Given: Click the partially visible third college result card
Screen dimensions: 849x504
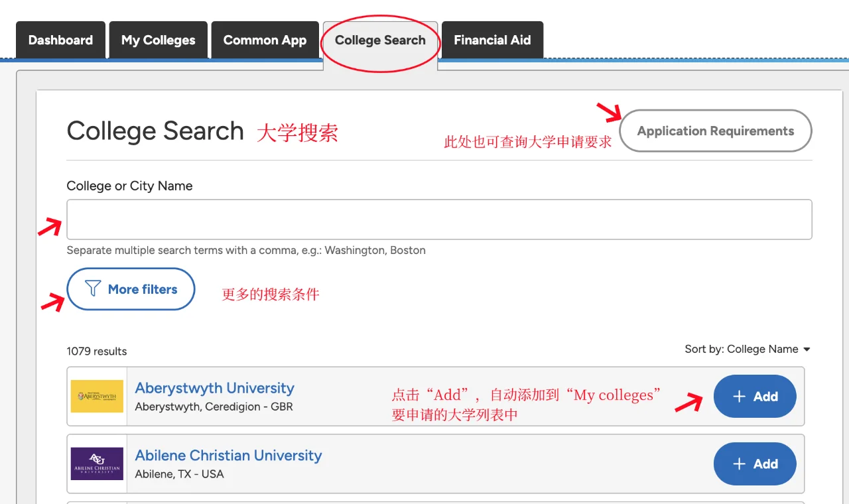Looking at the screenshot, I should pyautogui.click(x=438, y=502).
